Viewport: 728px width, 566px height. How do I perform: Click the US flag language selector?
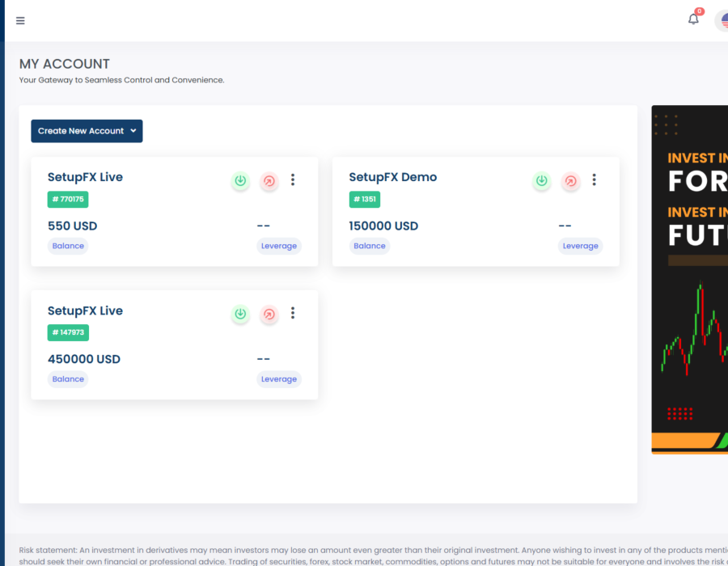[x=722, y=21]
